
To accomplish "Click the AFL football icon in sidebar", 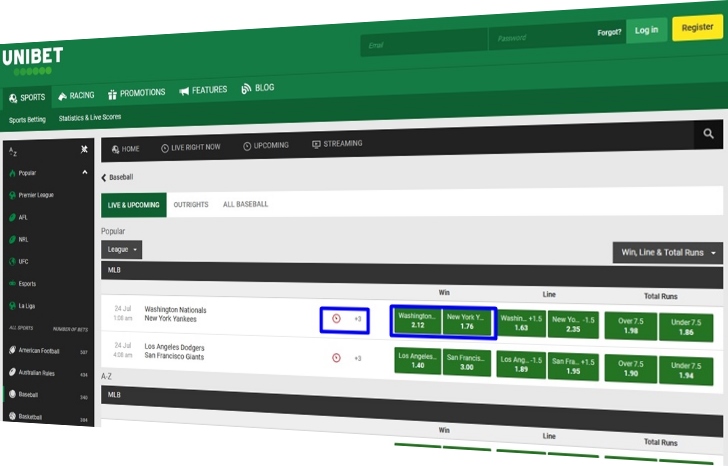I will pyautogui.click(x=13, y=217).
